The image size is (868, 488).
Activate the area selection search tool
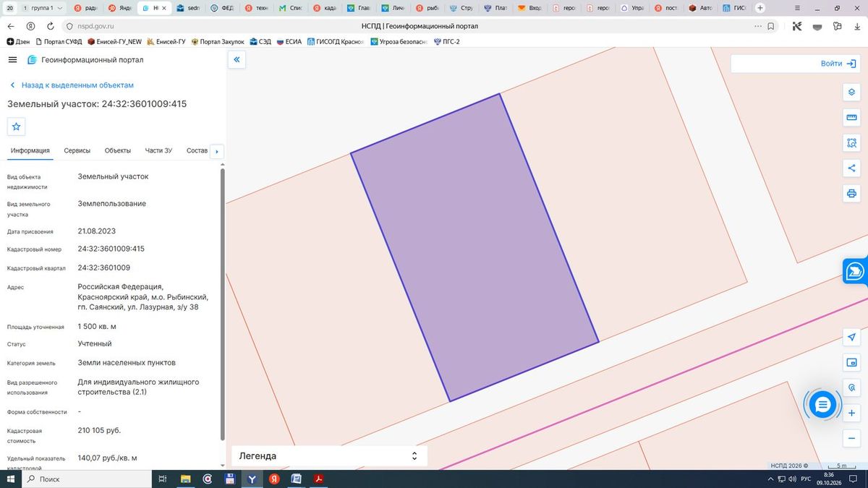[x=851, y=142]
